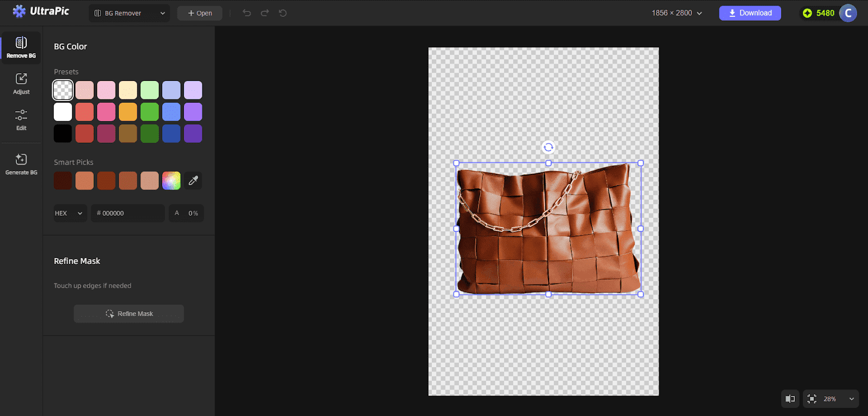Viewport: 868px width, 416px height.
Task: Switch to the Adjust tab
Action: pos(21,83)
